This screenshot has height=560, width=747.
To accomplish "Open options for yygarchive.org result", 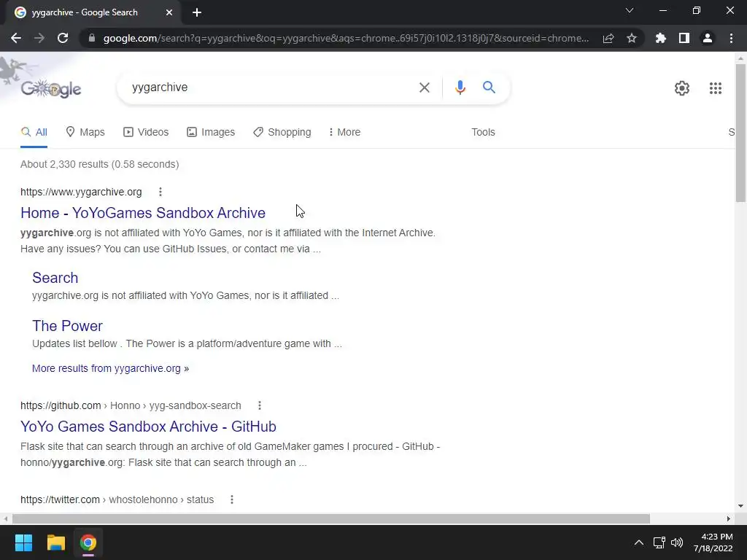I will click(x=160, y=192).
